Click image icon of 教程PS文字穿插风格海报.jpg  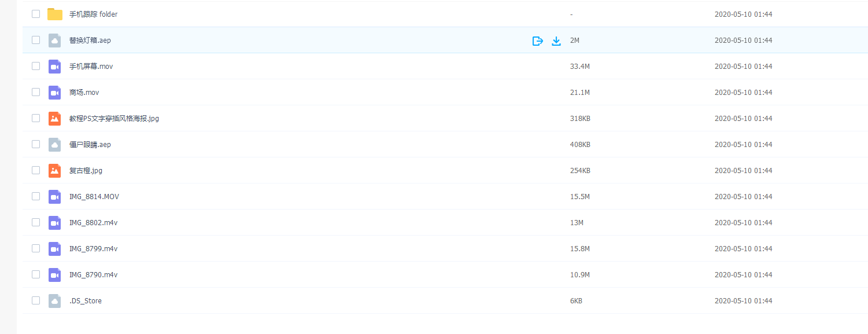coord(55,118)
